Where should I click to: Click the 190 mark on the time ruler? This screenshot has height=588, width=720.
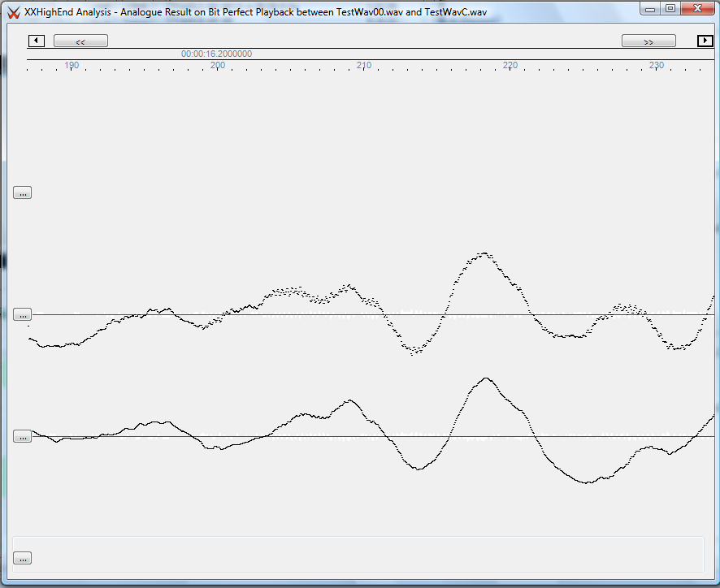pos(72,65)
